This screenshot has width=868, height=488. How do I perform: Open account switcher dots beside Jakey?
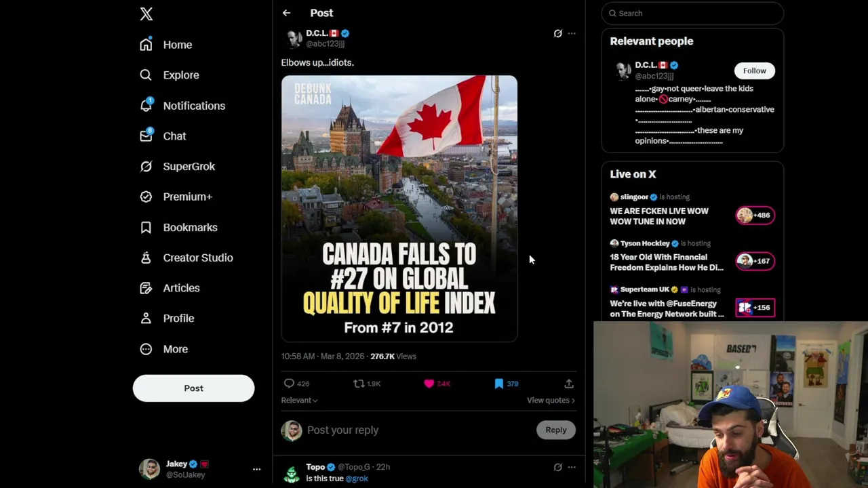(x=256, y=469)
